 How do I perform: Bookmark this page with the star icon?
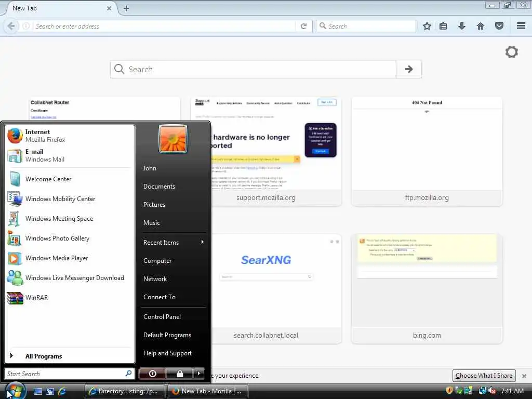[x=427, y=26]
